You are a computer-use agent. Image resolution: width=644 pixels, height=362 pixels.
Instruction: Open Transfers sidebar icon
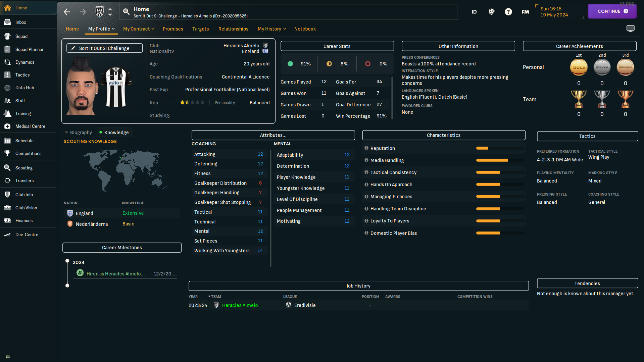[x=7, y=180]
